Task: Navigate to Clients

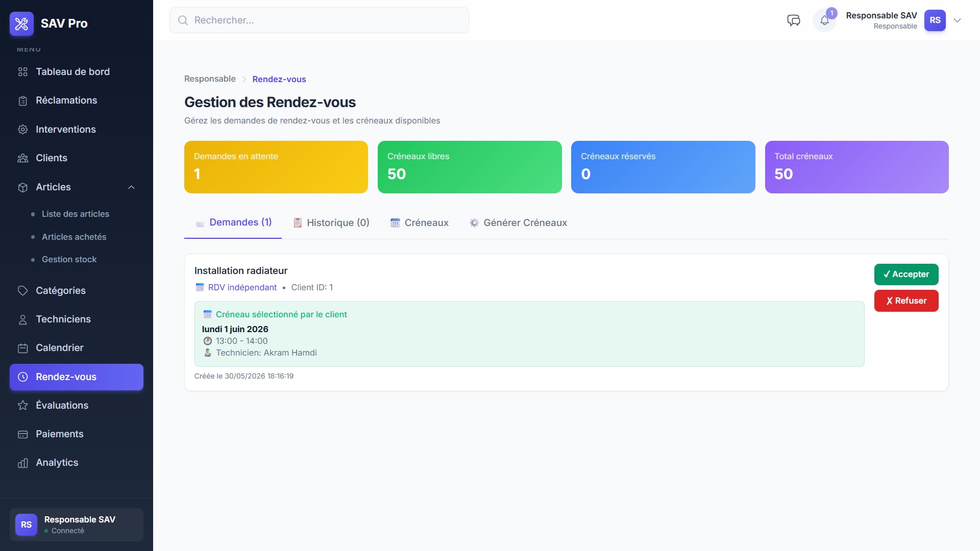Action: pyautogui.click(x=77, y=158)
